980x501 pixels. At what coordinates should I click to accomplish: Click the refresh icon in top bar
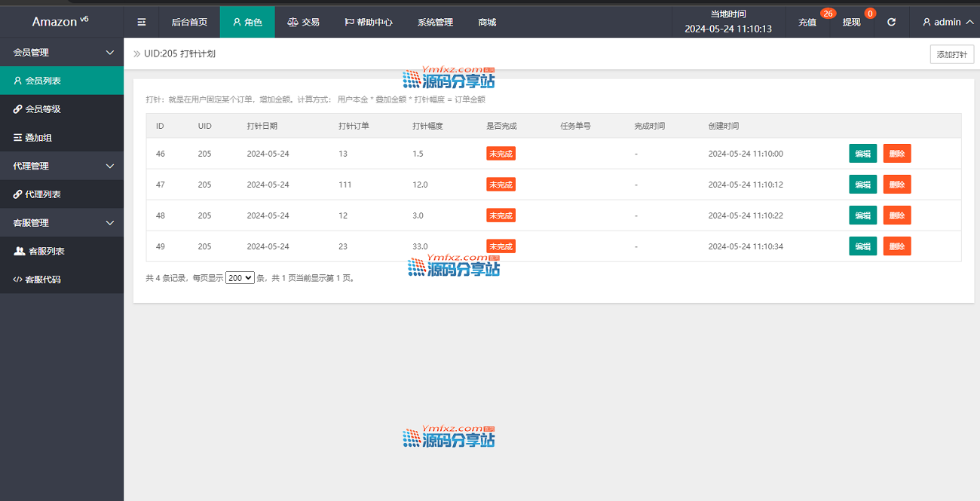[x=891, y=22]
